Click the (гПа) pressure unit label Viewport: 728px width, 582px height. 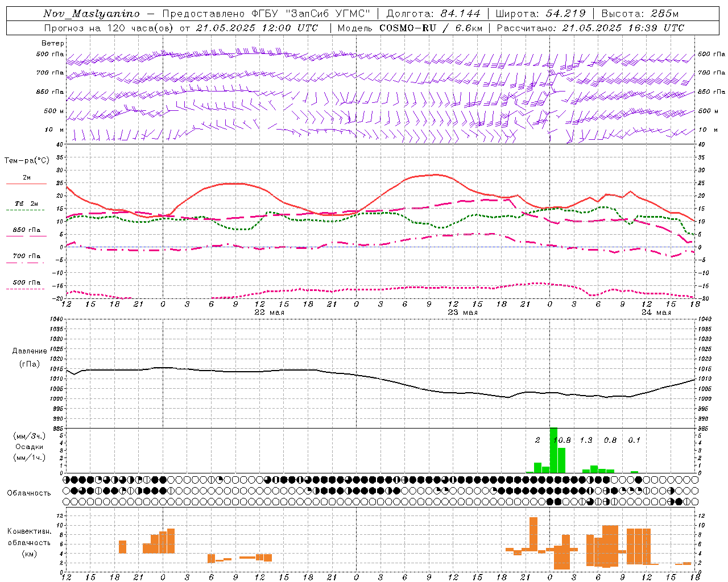(x=30, y=364)
